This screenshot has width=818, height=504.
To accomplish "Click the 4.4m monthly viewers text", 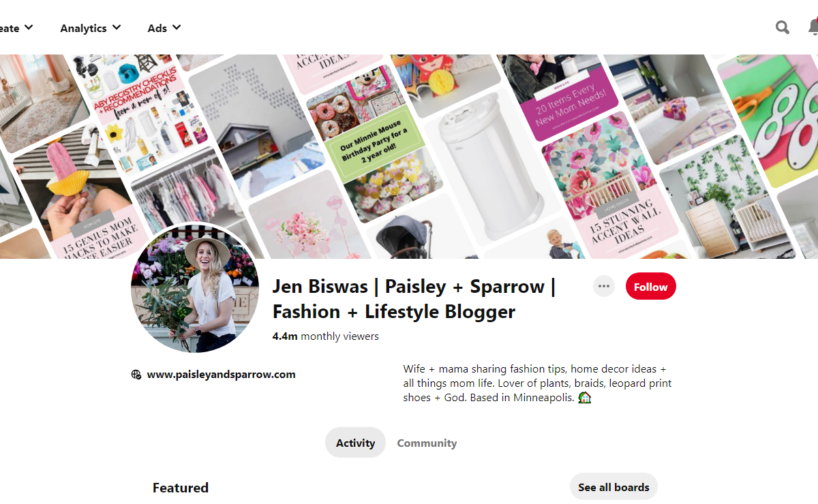I will click(325, 336).
